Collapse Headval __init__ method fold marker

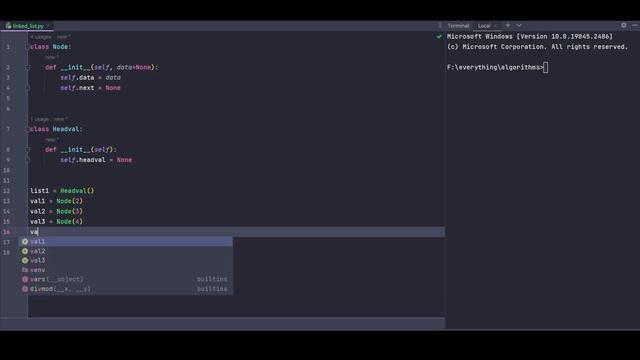coord(28,150)
